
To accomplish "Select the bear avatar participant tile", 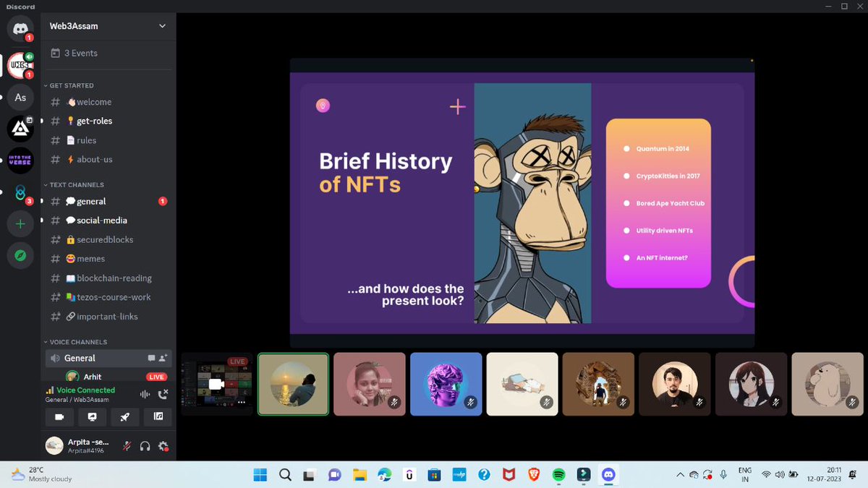I will (x=827, y=384).
